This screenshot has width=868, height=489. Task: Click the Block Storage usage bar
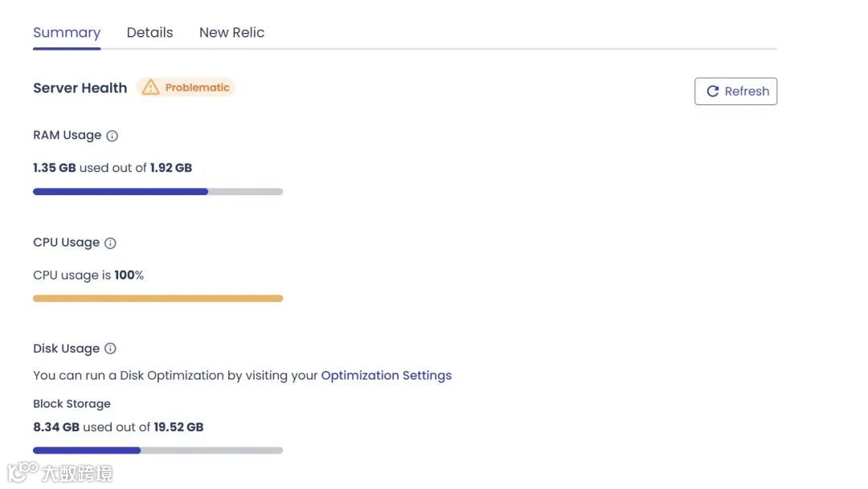click(x=158, y=450)
